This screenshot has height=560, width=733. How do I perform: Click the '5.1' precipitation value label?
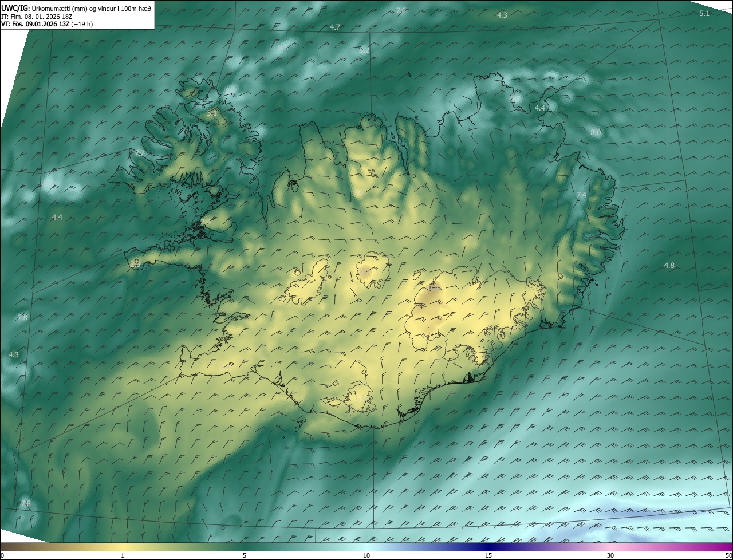(x=704, y=13)
